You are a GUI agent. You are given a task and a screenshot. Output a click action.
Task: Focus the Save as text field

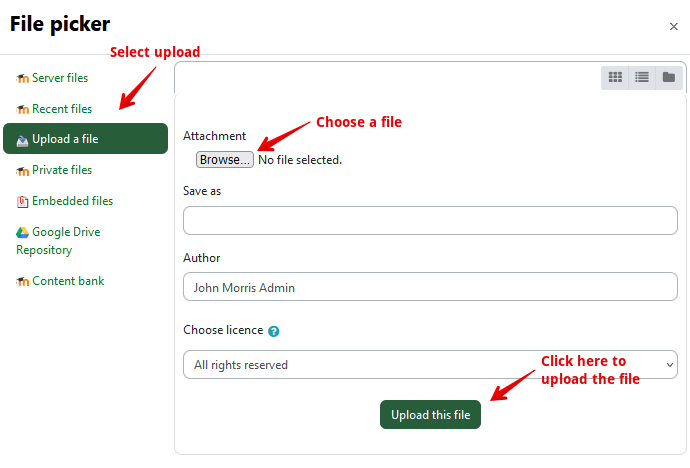tap(430, 220)
